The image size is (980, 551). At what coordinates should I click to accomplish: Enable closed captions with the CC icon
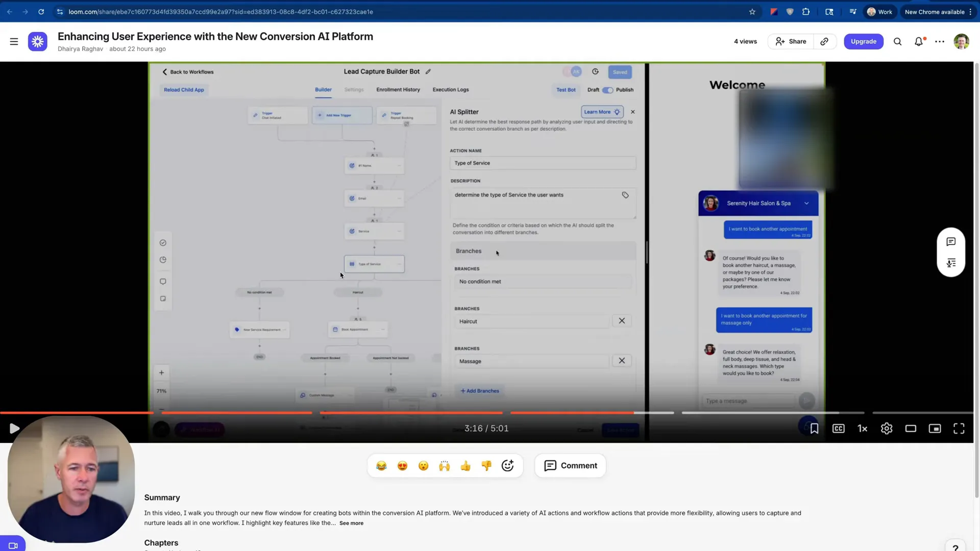point(838,429)
